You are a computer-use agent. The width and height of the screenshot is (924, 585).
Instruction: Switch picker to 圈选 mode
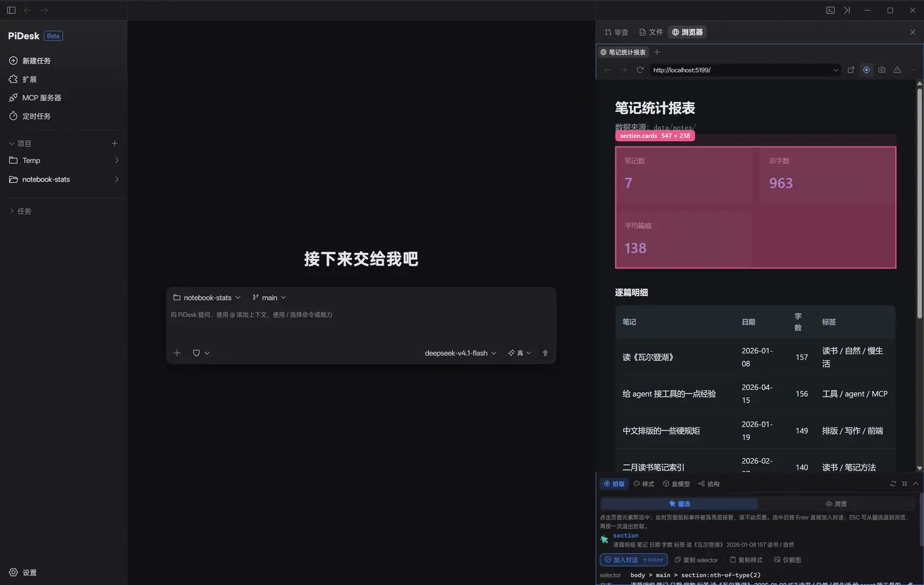[679, 504]
